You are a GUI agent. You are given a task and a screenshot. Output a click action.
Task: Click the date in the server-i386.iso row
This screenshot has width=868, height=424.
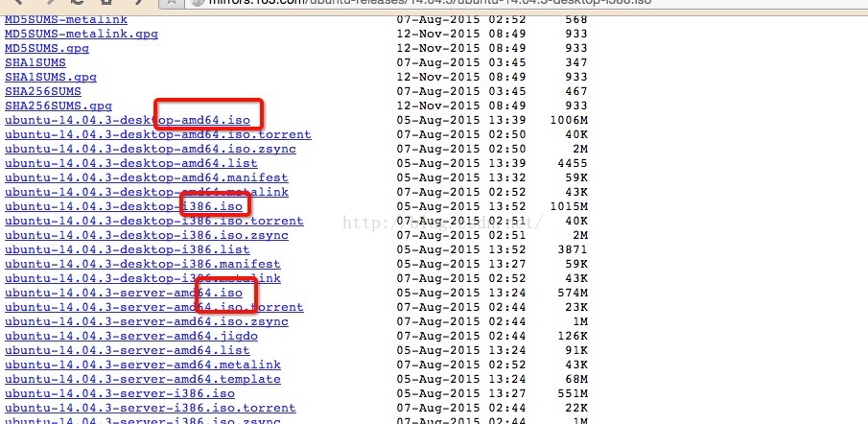tap(461, 393)
